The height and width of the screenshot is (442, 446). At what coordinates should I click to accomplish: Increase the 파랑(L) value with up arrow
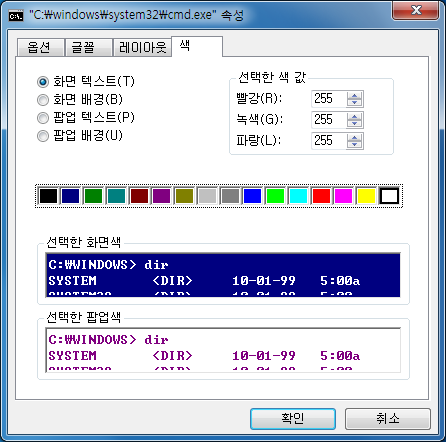click(354, 137)
